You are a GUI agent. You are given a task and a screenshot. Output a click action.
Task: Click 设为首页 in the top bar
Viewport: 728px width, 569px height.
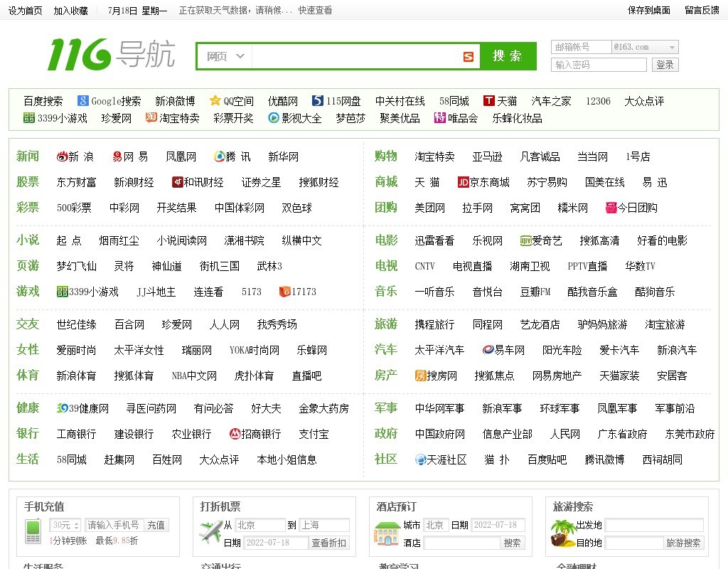(26, 10)
